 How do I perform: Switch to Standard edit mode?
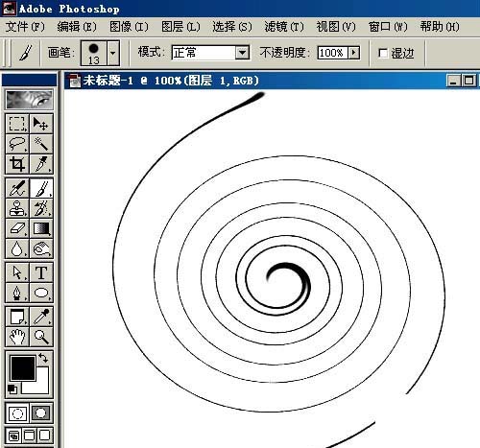point(17,413)
